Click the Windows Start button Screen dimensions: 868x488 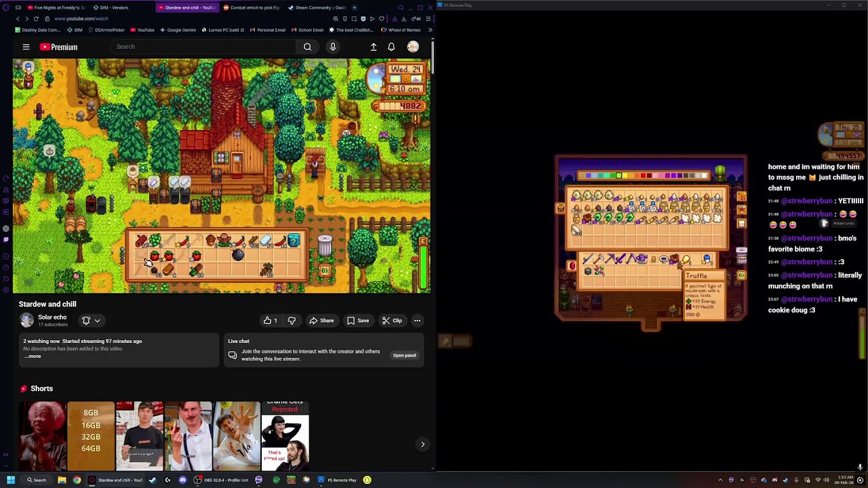(11, 480)
